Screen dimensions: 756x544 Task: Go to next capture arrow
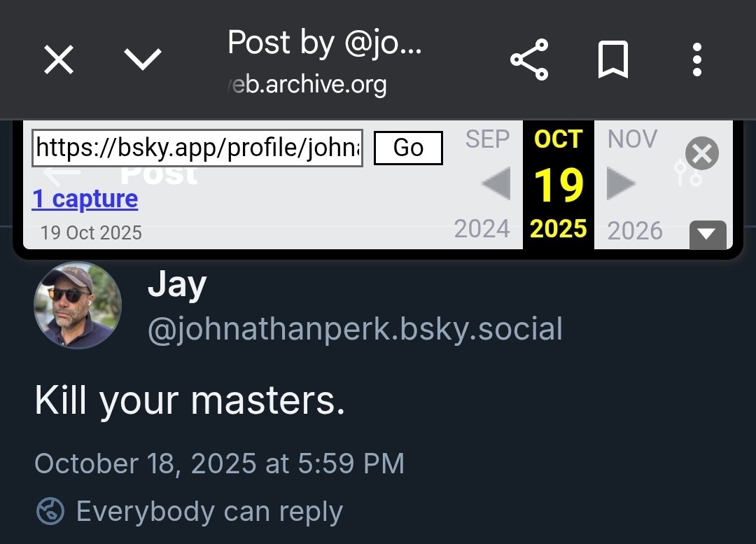[x=621, y=183]
